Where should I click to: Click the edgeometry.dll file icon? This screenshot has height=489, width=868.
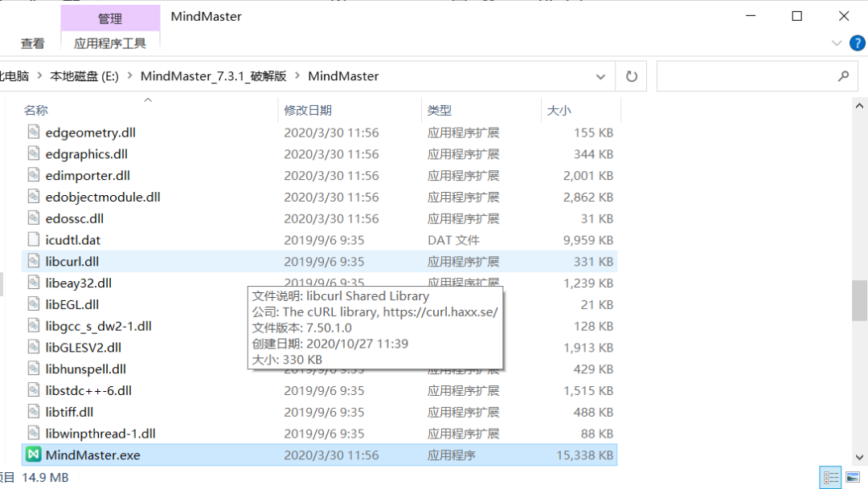pos(34,132)
